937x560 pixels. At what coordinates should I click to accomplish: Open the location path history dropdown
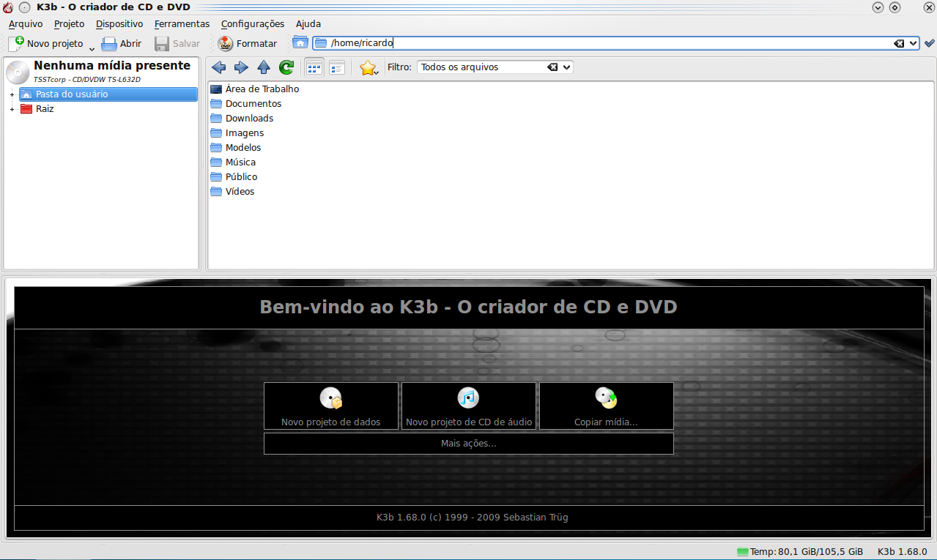click(x=913, y=43)
